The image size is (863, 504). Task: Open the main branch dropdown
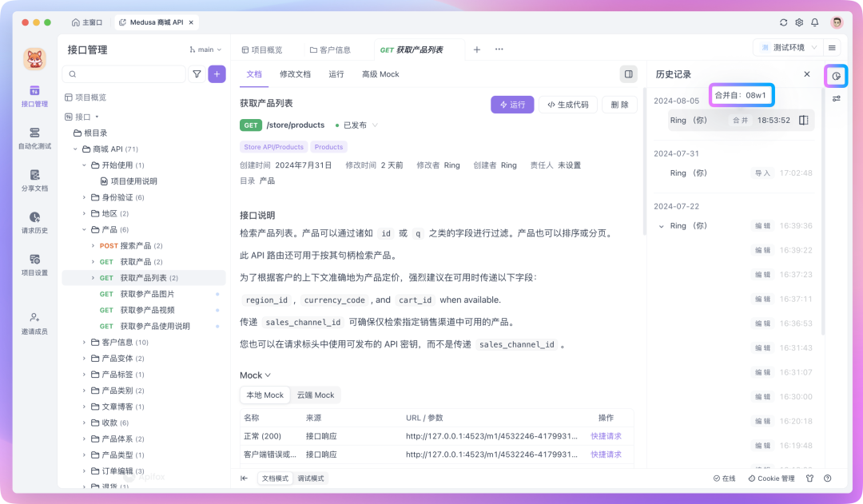205,50
